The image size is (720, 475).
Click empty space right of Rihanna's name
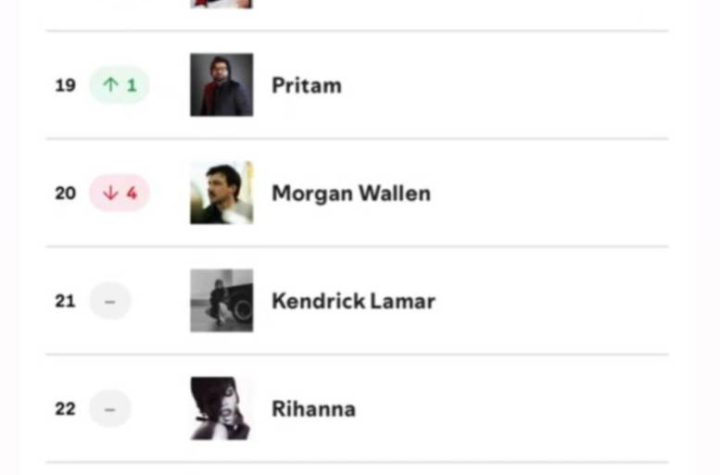(520, 409)
